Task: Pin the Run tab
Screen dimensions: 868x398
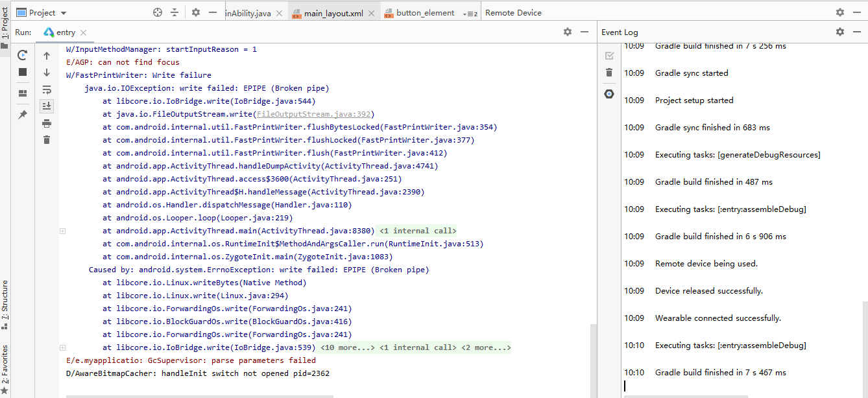Action: pos(23,115)
